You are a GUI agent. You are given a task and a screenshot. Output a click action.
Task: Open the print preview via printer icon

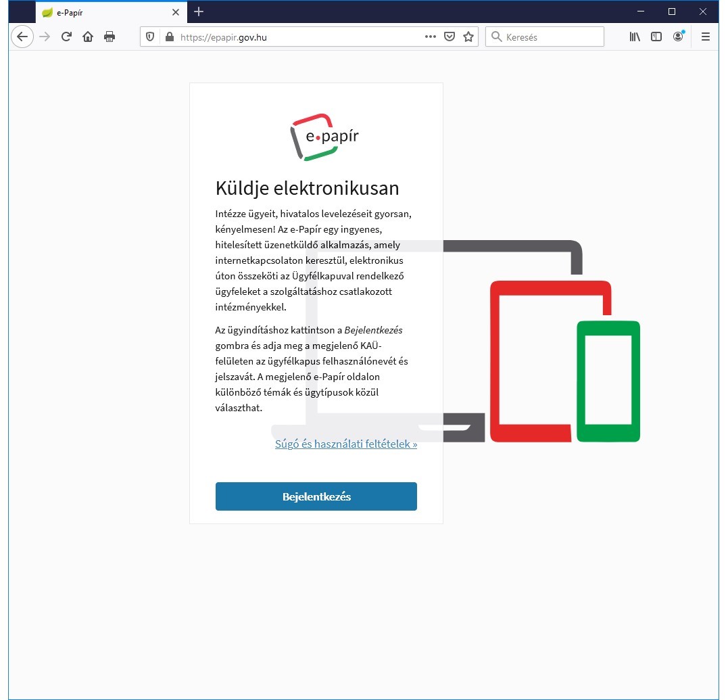[110, 37]
